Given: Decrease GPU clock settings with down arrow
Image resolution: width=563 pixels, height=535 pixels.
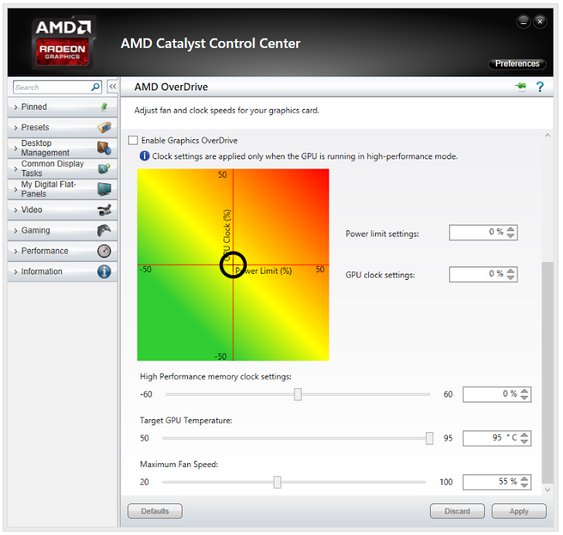Looking at the screenshot, I should (511, 278).
